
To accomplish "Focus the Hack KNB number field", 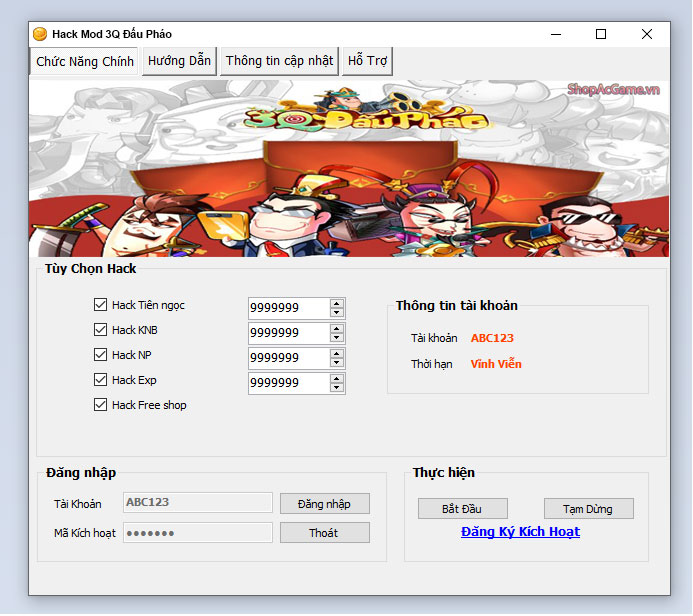I will click(x=289, y=333).
